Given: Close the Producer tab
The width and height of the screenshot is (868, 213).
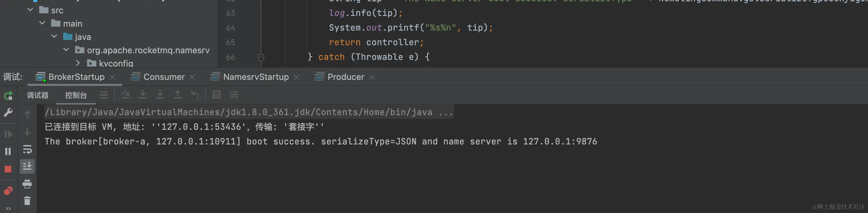Looking at the screenshot, I should click(372, 77).
